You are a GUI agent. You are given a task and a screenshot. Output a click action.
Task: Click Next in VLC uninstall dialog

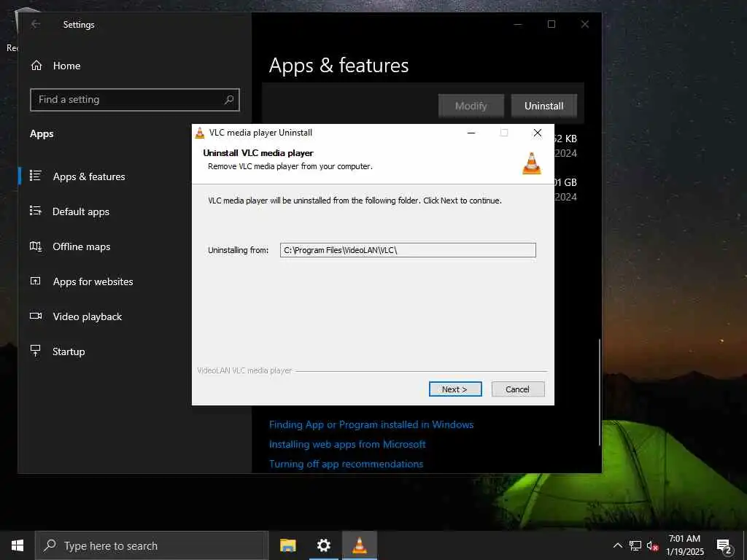(x=455, y=389)
